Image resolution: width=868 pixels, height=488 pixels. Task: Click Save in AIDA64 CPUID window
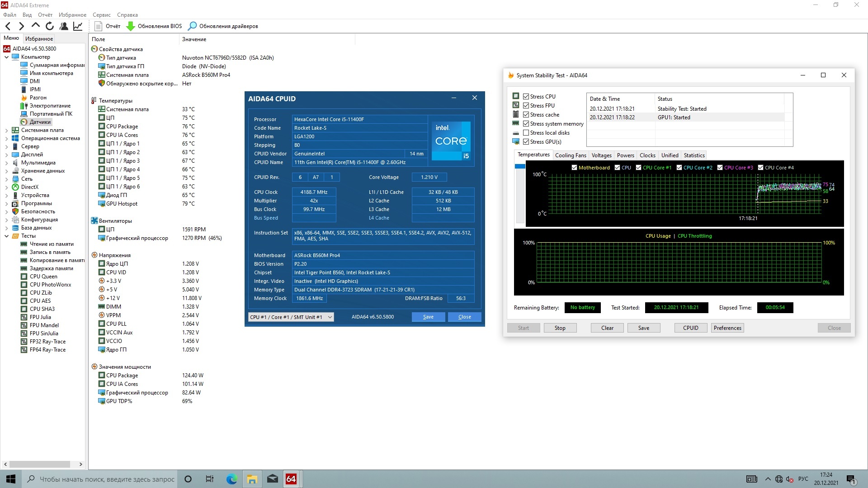point(428,317)
